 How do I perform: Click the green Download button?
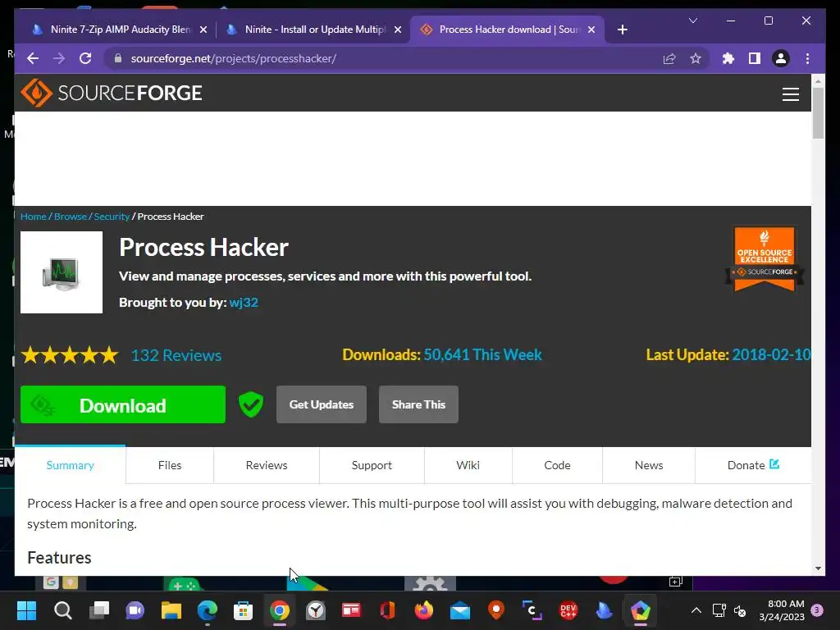(123, 404)
